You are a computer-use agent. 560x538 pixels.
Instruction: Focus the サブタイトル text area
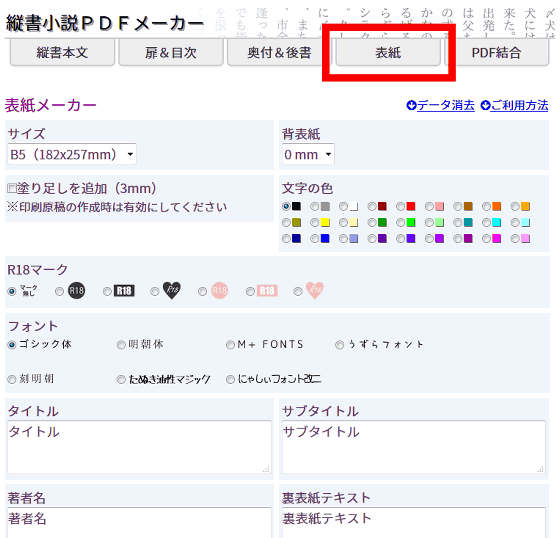click(x=414, y=447)
